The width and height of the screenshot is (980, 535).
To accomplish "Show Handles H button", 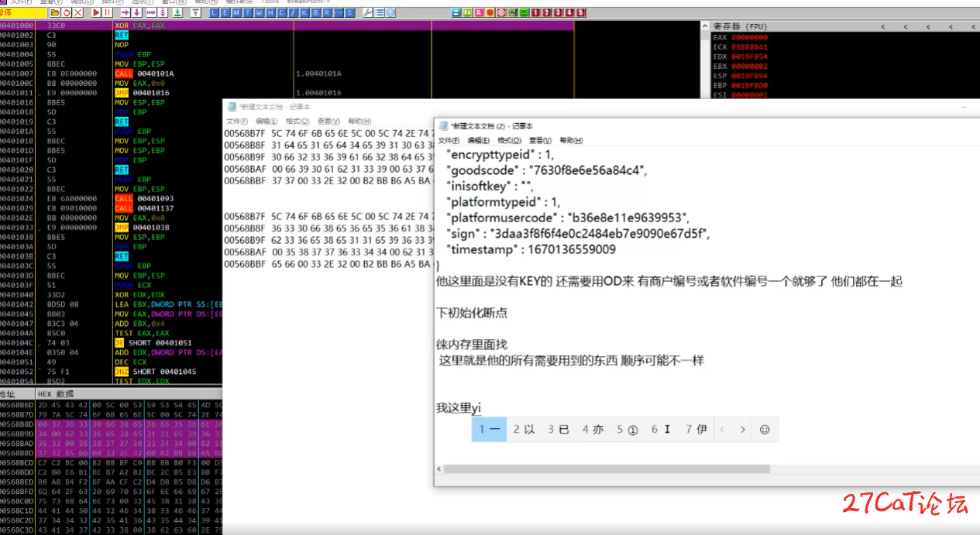I will (271, 12).
